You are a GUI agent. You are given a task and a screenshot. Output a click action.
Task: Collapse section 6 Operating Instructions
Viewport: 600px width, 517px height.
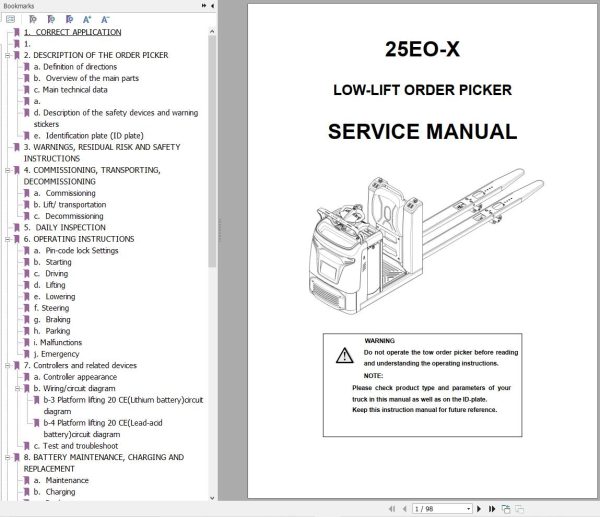(7, 239)
